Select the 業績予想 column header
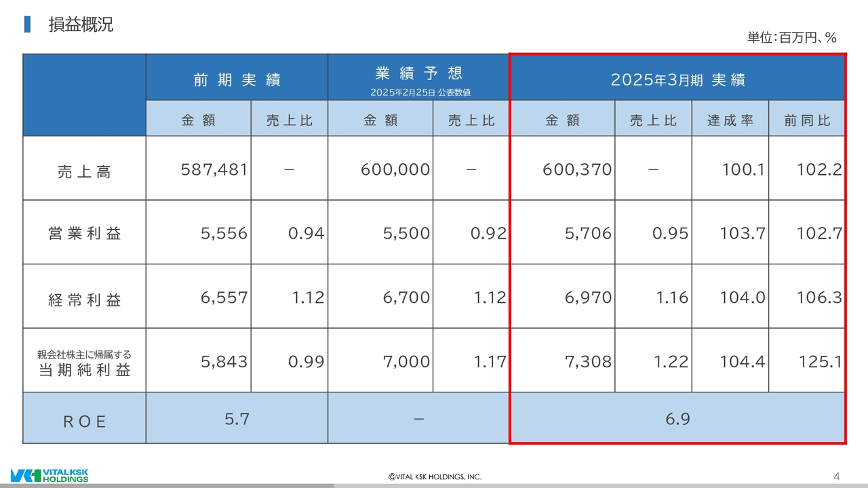 pyautogui.click(x=418, y=73)
